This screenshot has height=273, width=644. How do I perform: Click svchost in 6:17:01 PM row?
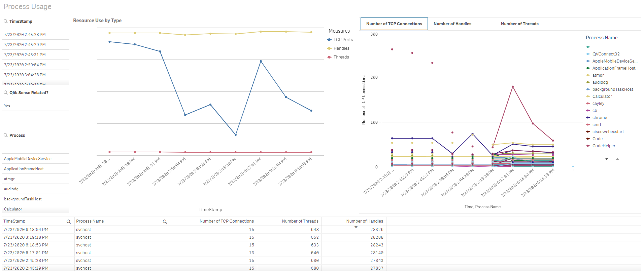(x=83, y=253)
